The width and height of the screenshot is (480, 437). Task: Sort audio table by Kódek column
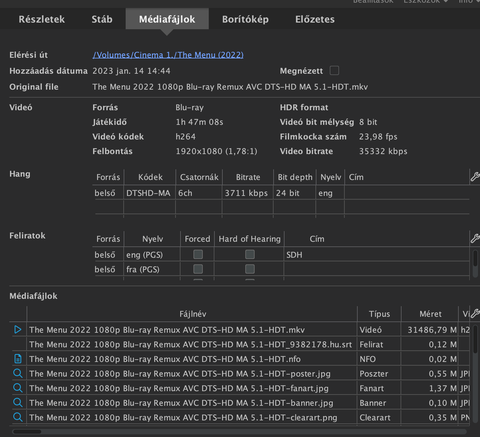(150, 177)
